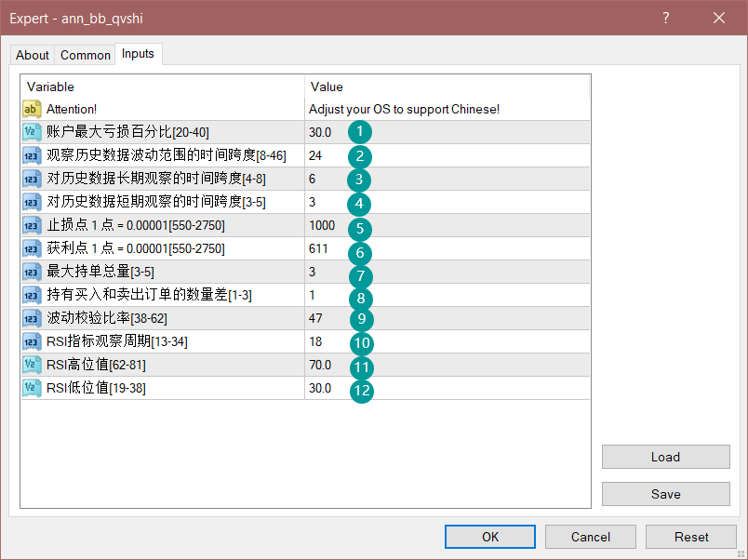748x560 pixels.
Task: Click the 最大持单总量[3-5] label
Action: coord(100,272)
